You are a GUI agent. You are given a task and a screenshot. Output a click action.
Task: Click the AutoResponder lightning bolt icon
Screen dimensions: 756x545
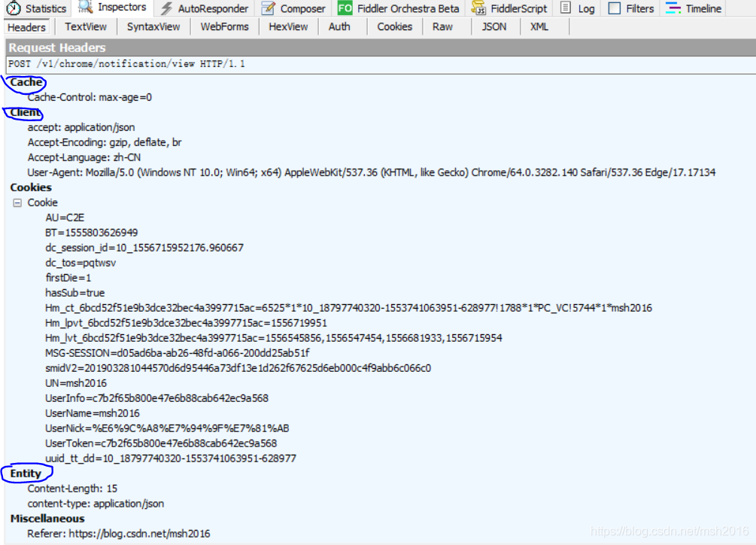click(x=167, y=8)
